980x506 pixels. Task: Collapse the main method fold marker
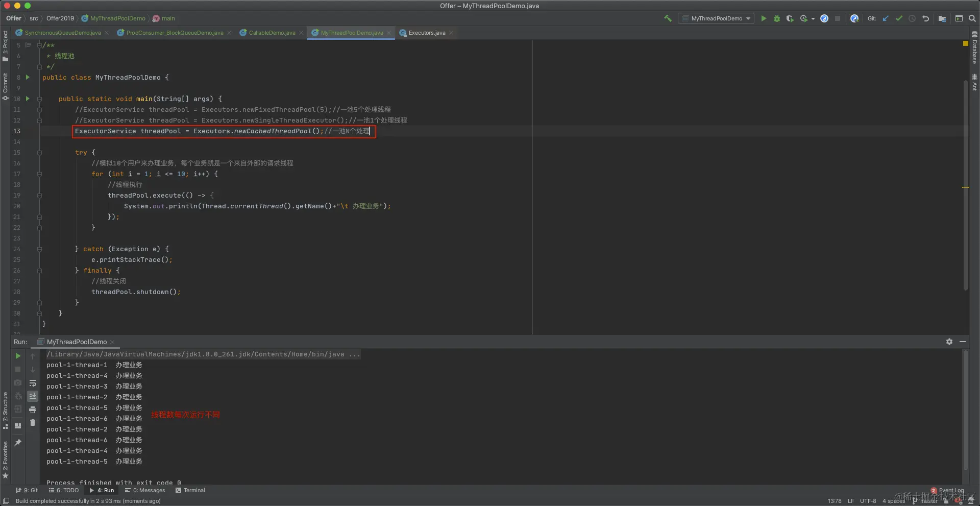coord(39,99)
